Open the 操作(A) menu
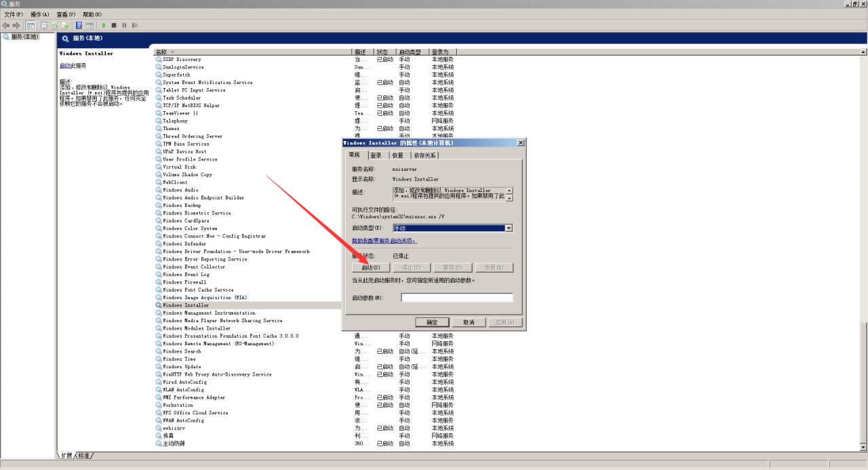This screenshot has height=470, width=868. [x=39, y=14]
